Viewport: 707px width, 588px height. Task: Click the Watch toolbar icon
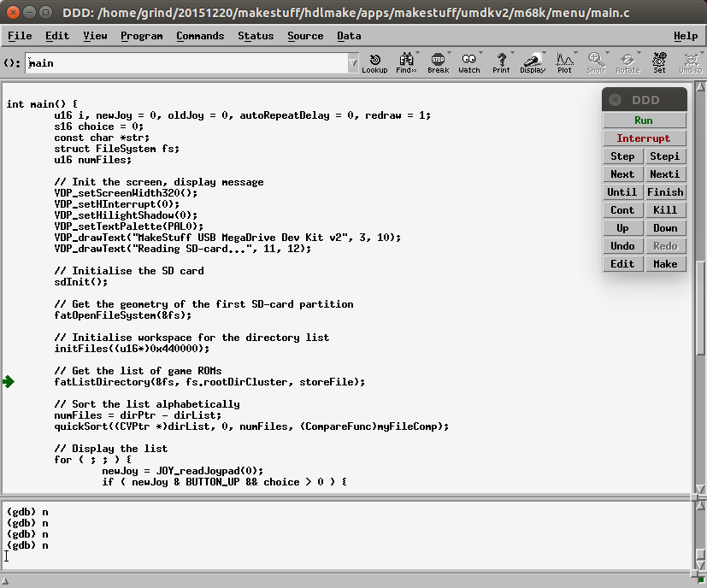(468, 62)
